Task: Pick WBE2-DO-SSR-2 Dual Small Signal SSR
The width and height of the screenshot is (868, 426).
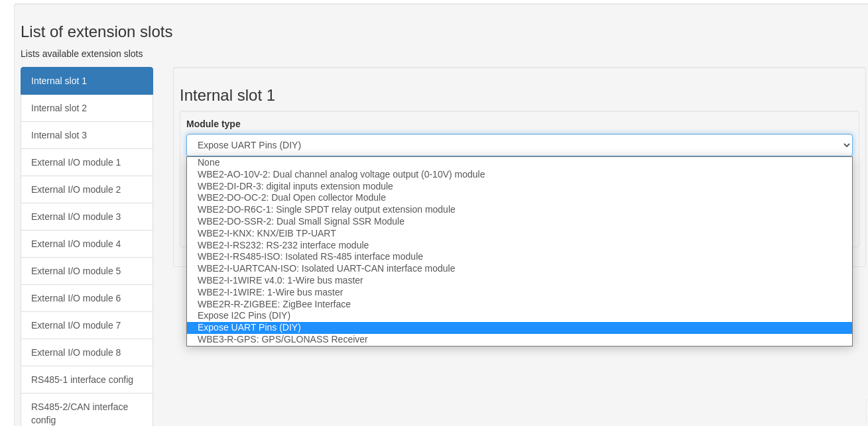Action: [x=519, y=221]
